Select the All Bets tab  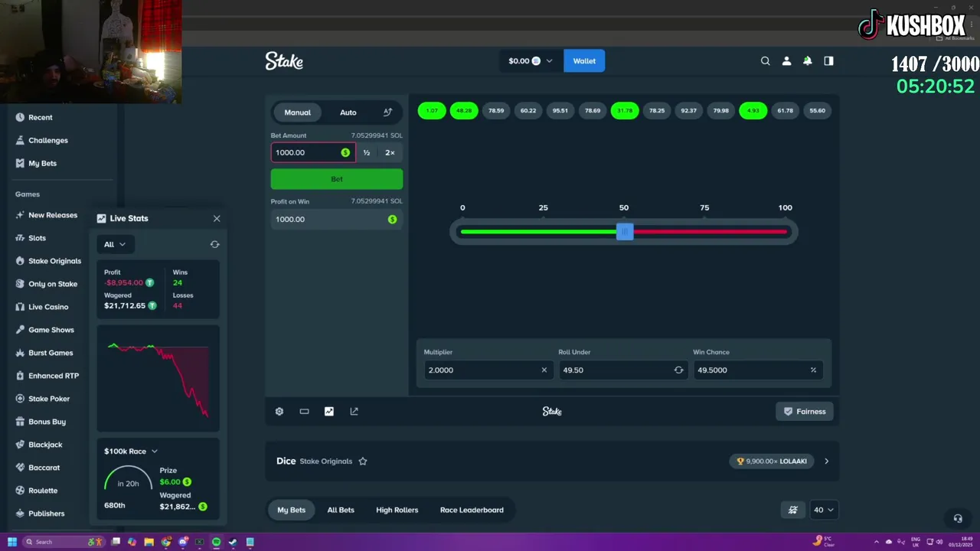[x=341, y=510]
